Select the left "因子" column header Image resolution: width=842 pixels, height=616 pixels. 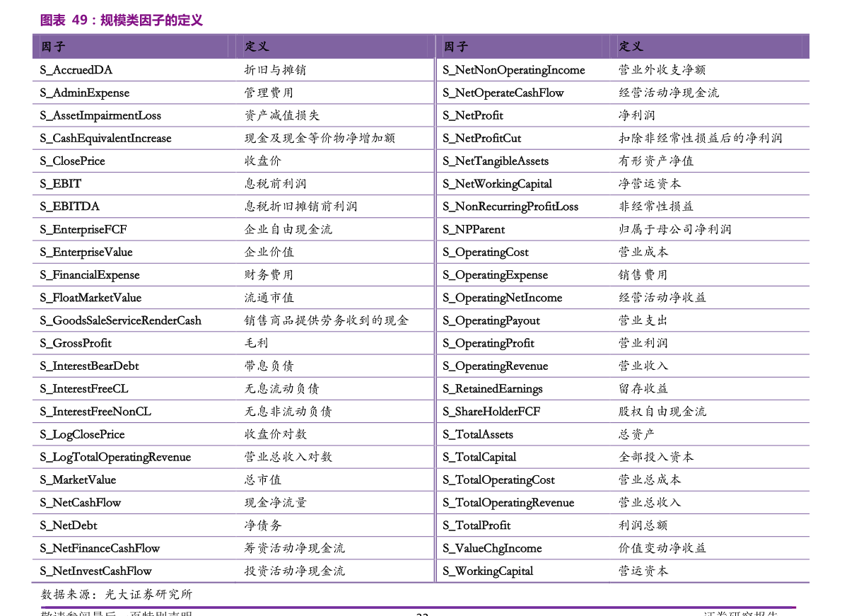[53, 47]
